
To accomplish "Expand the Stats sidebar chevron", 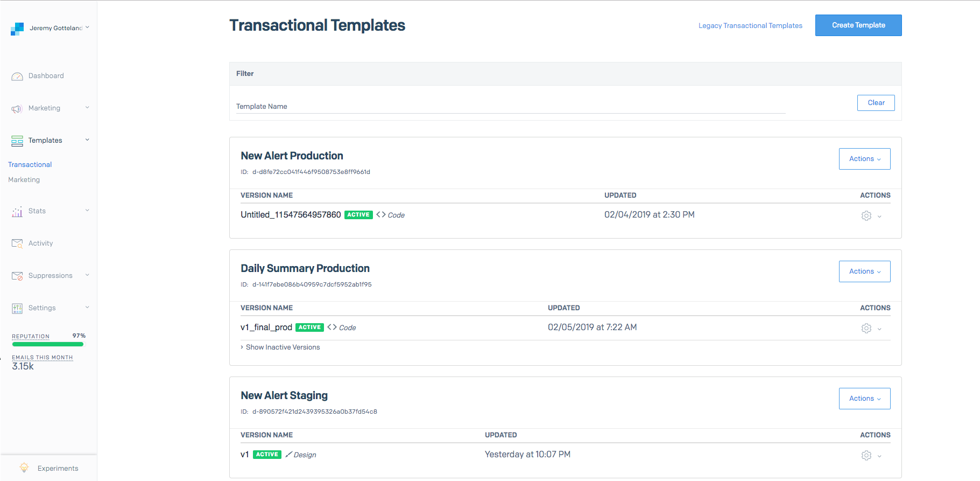I will (x=87, y=211).
